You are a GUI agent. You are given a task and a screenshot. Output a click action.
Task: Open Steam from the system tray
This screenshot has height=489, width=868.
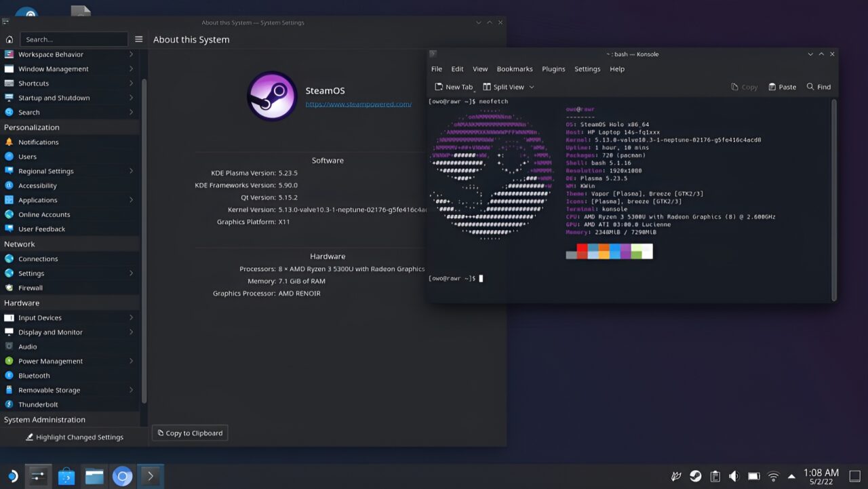coord(696,476)
